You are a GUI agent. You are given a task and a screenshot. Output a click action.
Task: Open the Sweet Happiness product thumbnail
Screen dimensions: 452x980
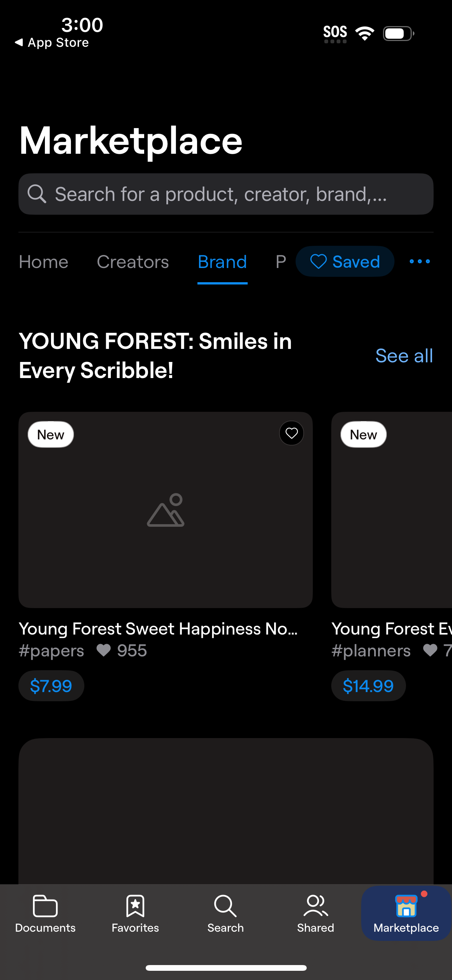[x=165, y=510]
